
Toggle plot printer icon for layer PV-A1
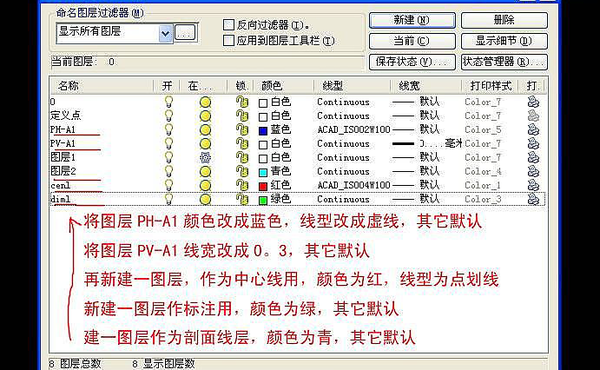coord(533,143)
